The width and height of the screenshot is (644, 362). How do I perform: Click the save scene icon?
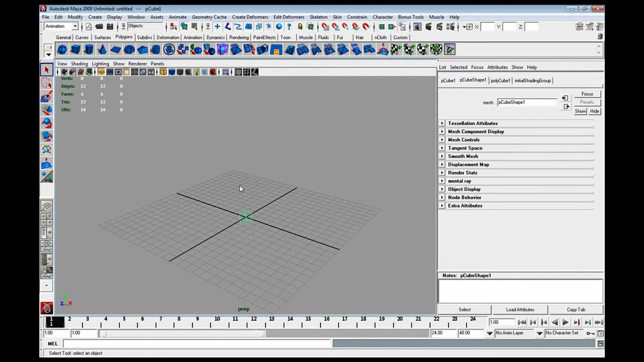coord(110,27)
